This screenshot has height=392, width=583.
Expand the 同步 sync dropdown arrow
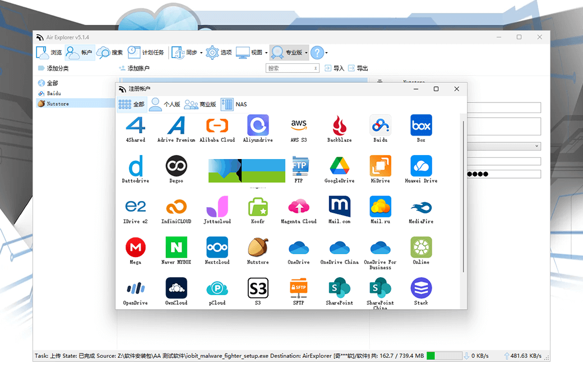(x=201, y=53)
